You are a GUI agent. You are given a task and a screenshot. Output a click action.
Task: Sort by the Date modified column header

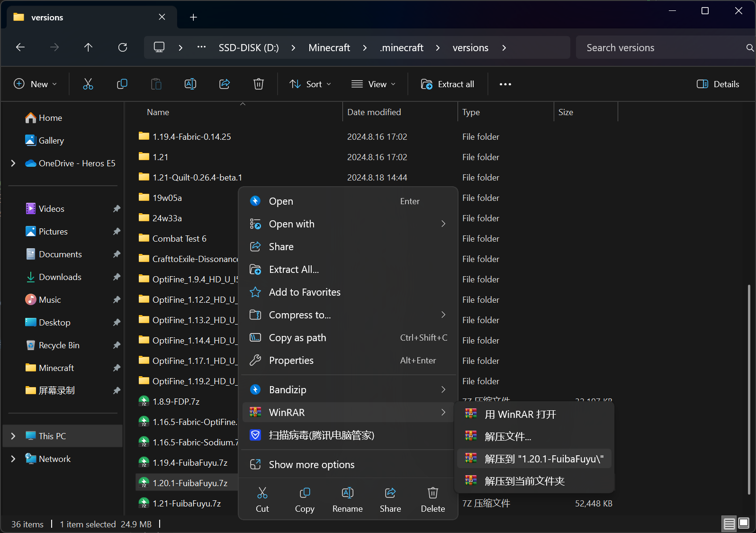click(400, 112)
